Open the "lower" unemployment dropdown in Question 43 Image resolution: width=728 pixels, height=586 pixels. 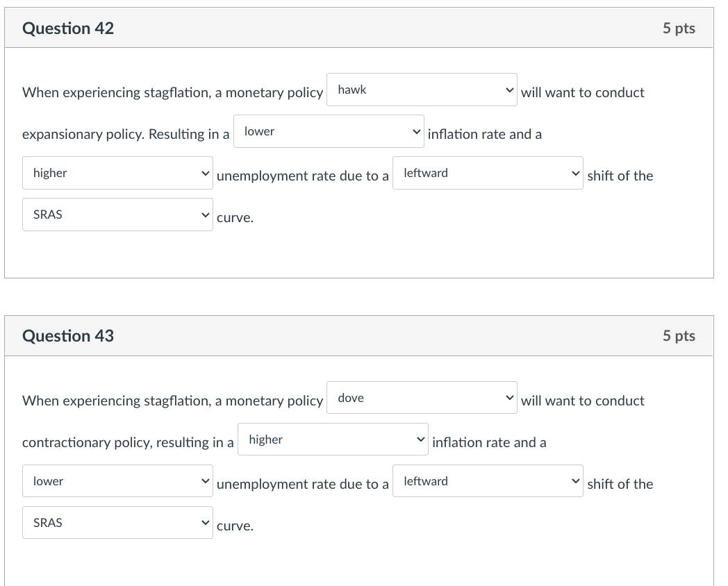point(117,480)
